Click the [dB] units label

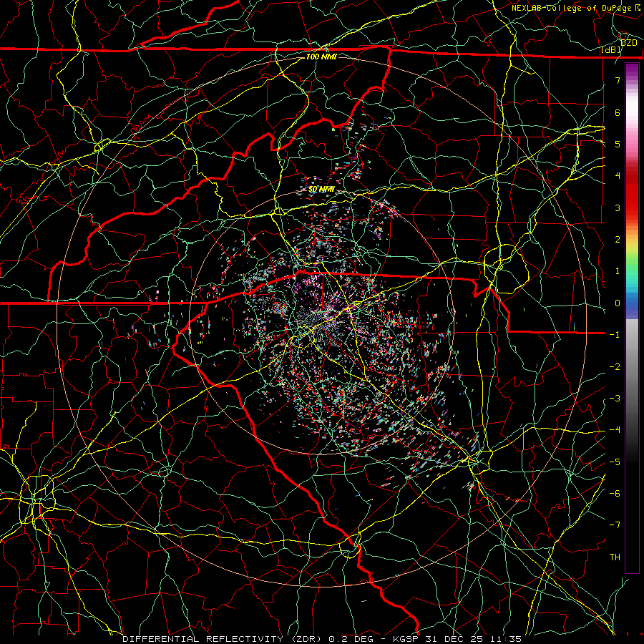pyautogui.click(x=611, y=50)
